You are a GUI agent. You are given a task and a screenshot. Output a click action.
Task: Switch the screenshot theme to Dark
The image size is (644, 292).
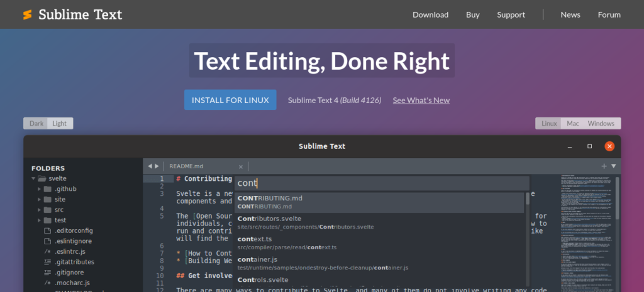pos(36,124)
